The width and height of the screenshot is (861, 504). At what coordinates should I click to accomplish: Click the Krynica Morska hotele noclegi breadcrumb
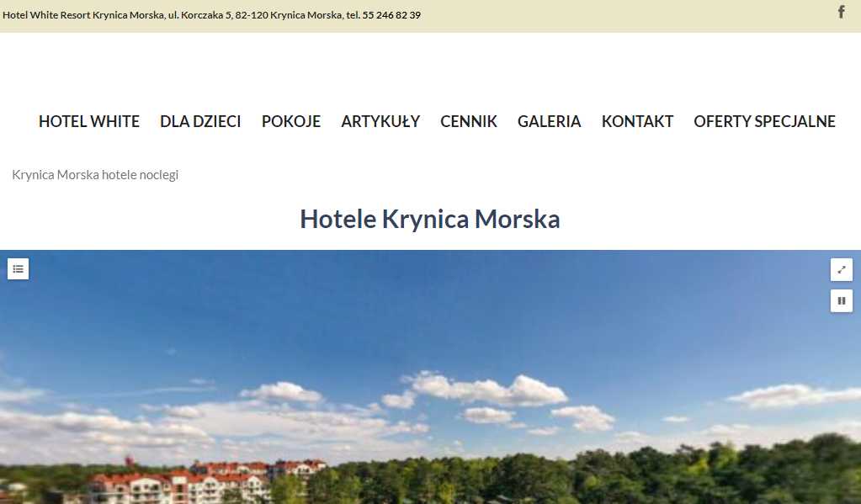pyautogui.click(x=95, y=174)
